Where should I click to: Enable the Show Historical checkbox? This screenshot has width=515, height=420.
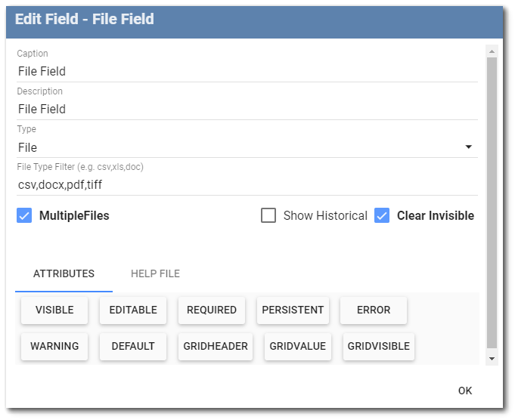[268, 215]
